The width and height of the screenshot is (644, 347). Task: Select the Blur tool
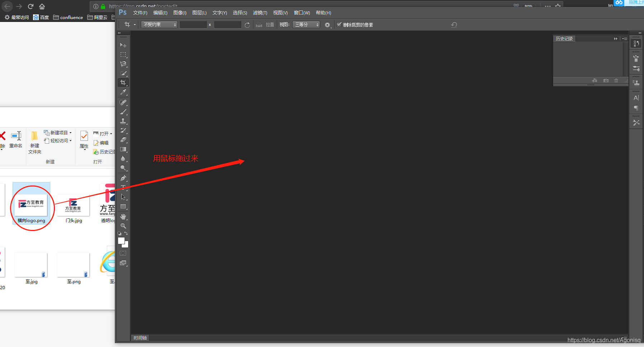tap(123, 158)
